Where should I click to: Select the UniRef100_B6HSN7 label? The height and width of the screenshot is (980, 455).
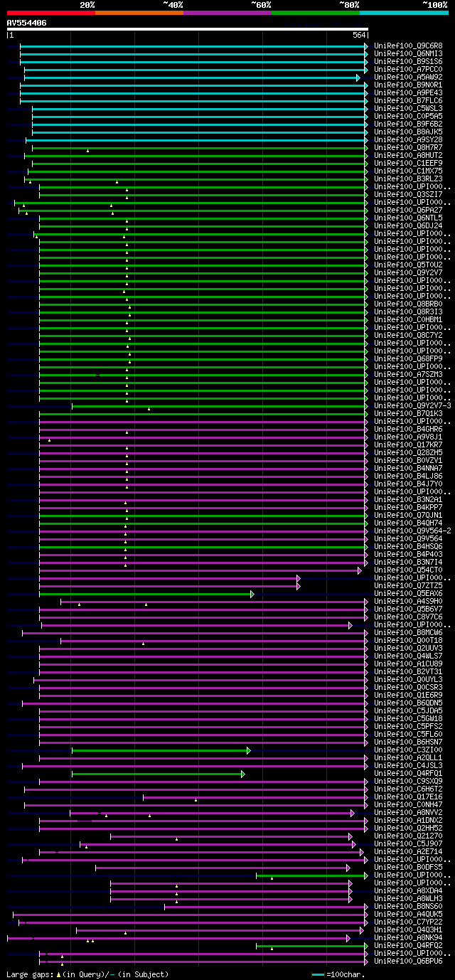[x=408, y=742]
